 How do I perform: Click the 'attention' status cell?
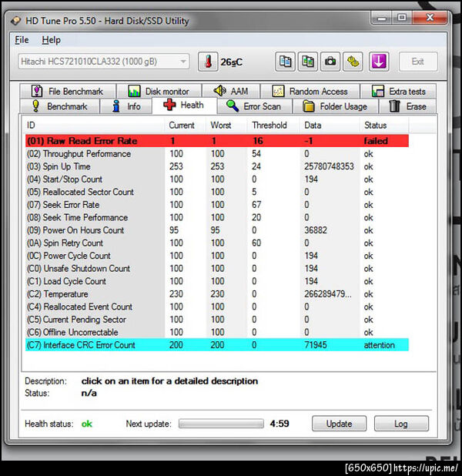[x=379, y=345]
